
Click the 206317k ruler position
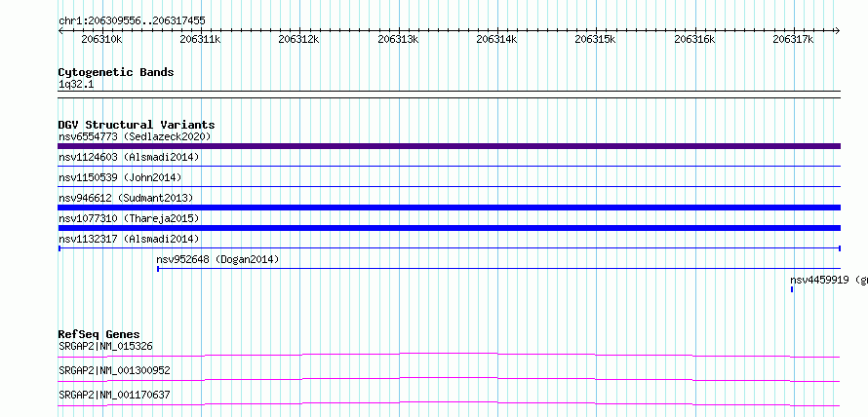[793, 39]
